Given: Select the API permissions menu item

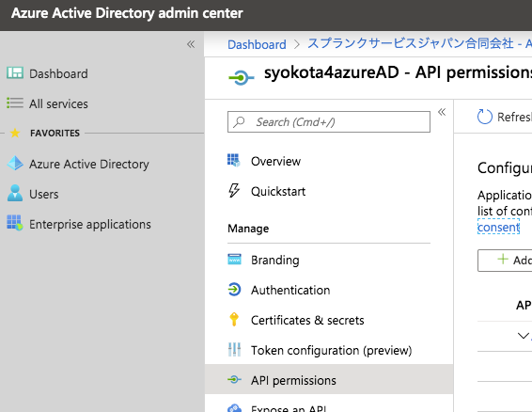Looking at the screenshot, I should 329,379.
